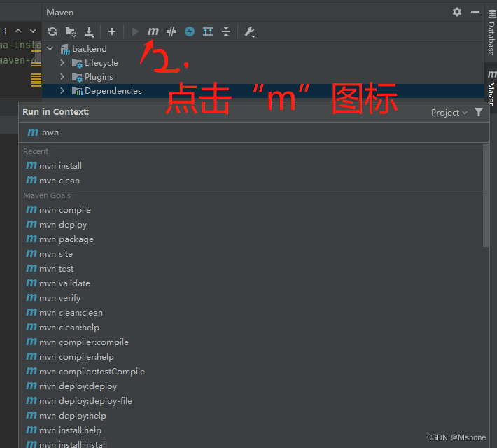Select backend project in tree

[x=84, y=49]
